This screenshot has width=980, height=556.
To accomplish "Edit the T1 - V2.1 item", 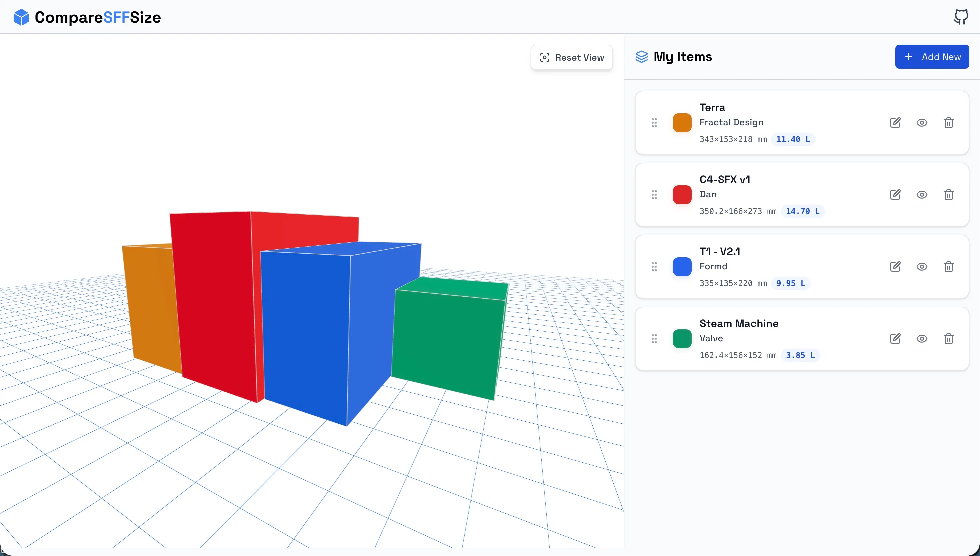I will [x=895, y=267].
